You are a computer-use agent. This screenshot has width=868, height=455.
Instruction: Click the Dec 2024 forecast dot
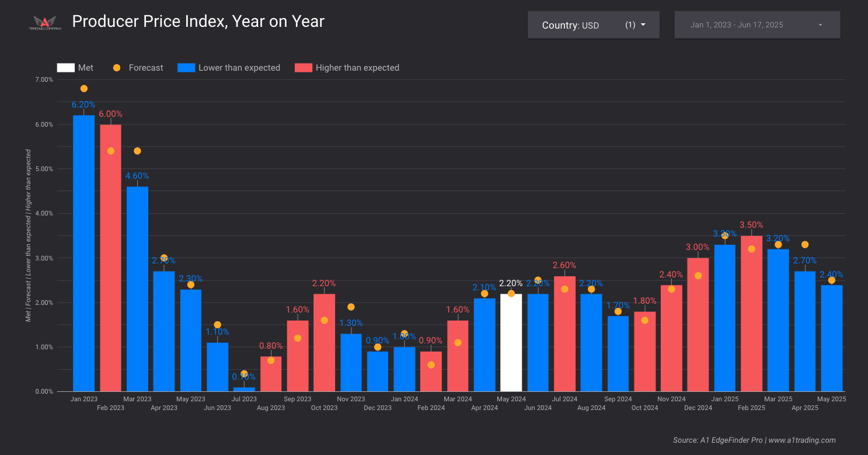pos(698,276)
